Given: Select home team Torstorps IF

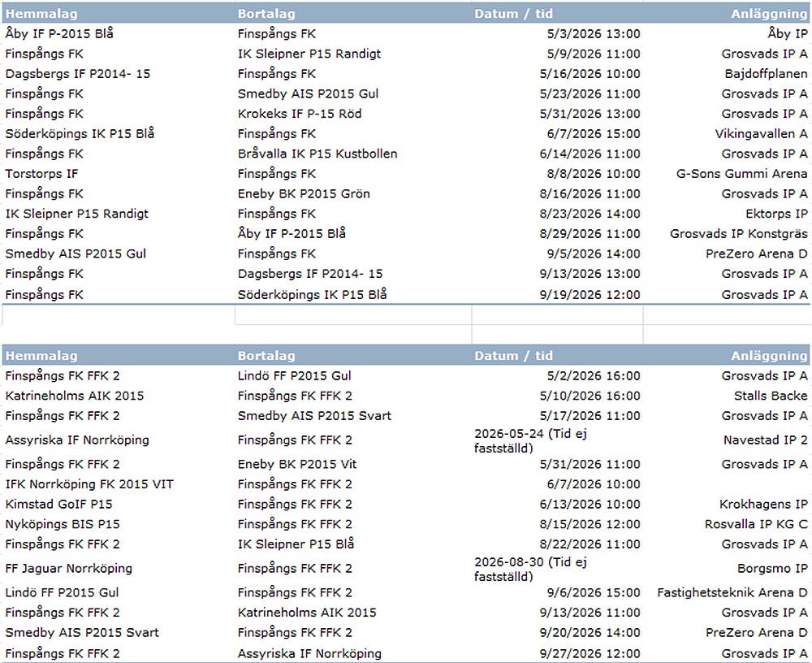Looking at the screenshot, I should pos(42,174).
